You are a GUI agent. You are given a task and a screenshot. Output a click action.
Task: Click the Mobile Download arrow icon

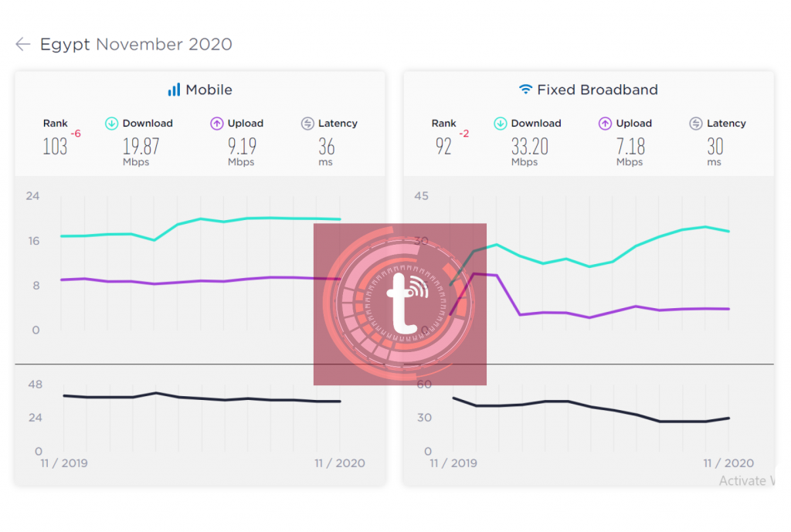click(111, 124)
